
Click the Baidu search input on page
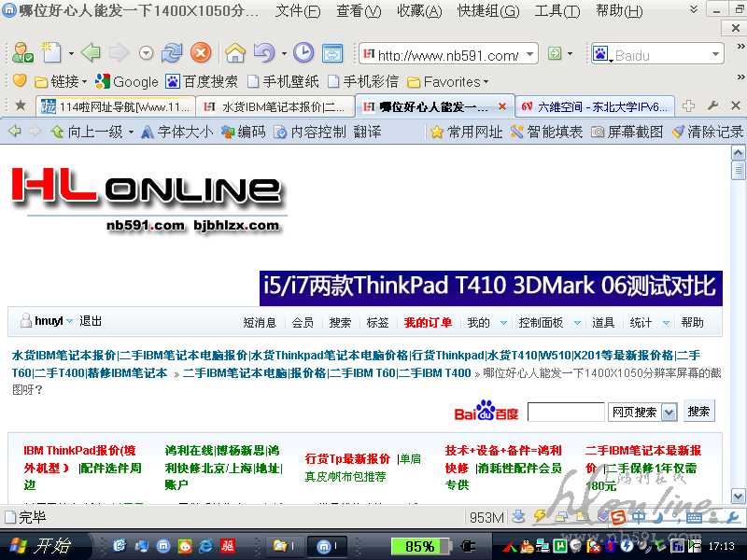566,412
